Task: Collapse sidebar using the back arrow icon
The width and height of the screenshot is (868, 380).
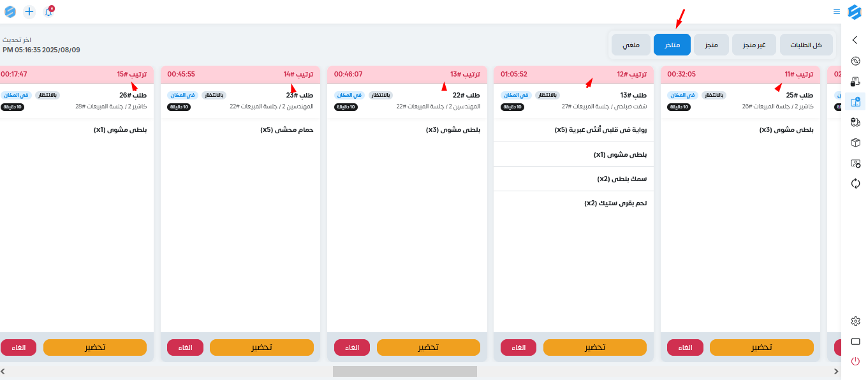Action: pos(855,40)
